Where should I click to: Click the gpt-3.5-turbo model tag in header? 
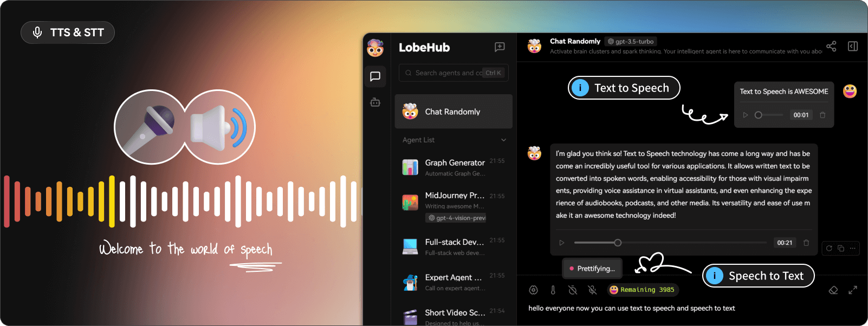[631, 41]
